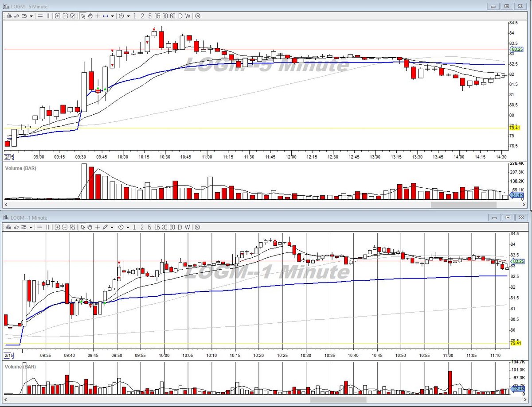Expand settings dropdown arrow in 5 Minute toolbar
Image resolution: width=532 pixels, height=407 pixels.
click(x=31, y=16)
